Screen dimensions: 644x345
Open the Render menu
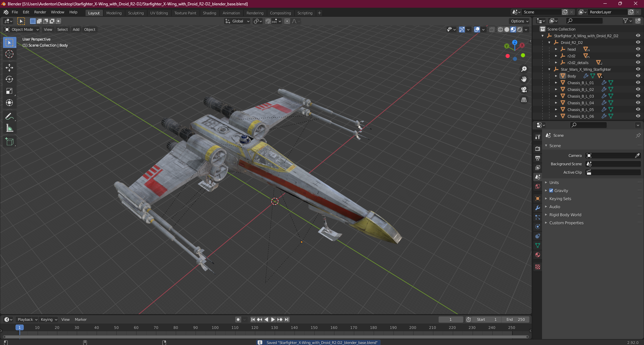(40, 12)
